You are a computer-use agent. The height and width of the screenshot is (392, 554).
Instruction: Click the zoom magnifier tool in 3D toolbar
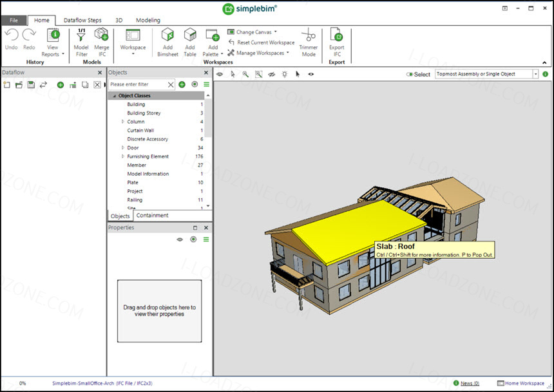[245, 74]
